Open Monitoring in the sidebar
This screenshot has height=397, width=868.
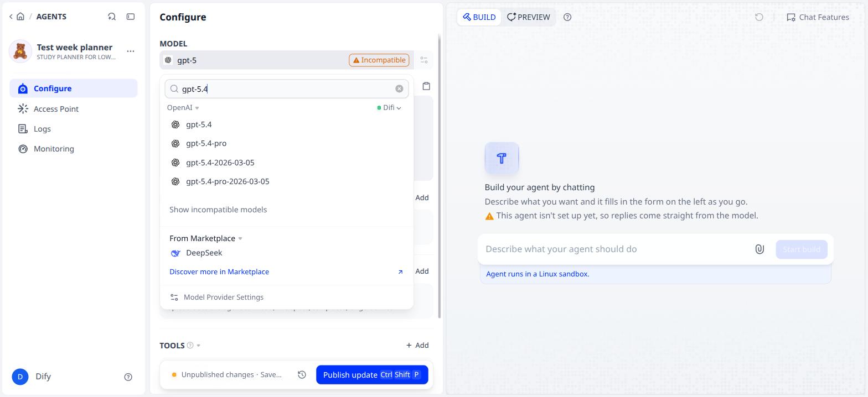74,148
